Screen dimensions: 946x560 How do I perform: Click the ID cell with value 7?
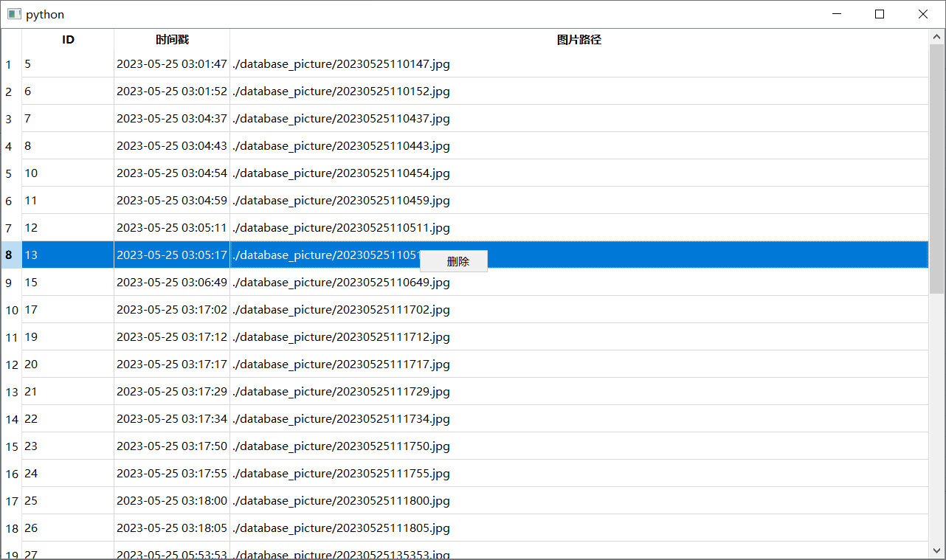point(68,119)
